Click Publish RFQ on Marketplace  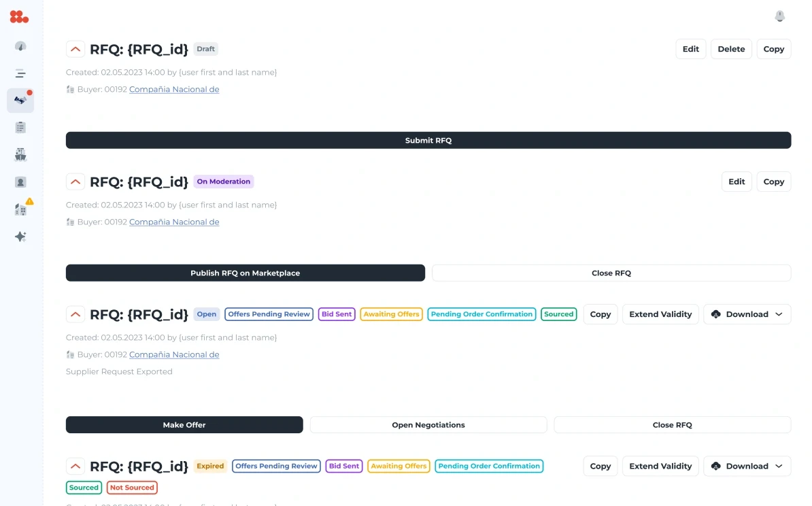[x=245, y=273]
